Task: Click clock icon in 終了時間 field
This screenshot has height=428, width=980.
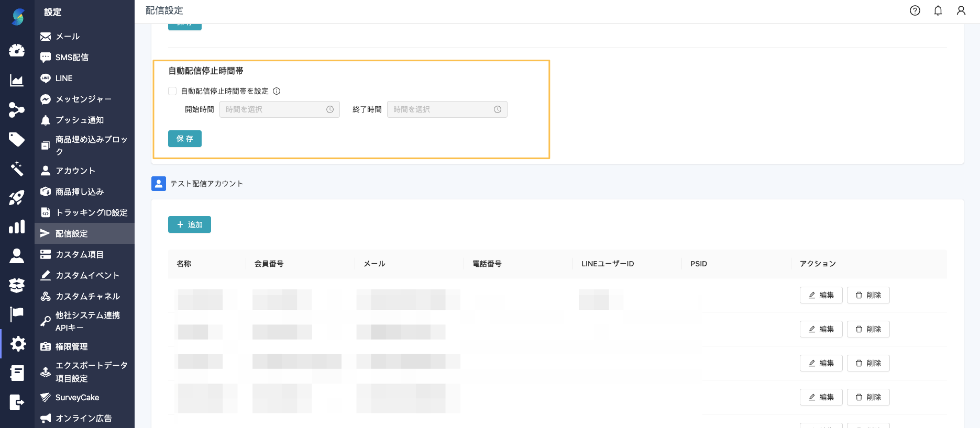Action: (x=498, y=109)
